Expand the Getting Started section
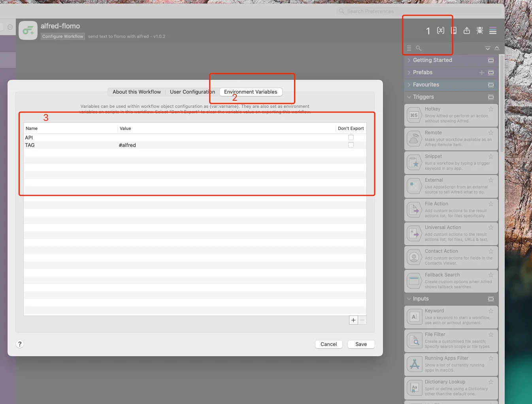532x404 pixels. (x=409, y=60)
